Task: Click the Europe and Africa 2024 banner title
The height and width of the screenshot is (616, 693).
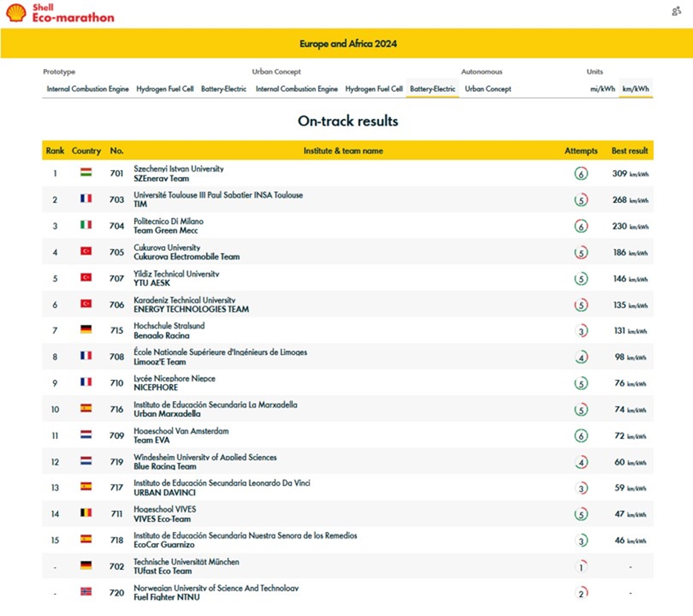Action: point(348,43)
